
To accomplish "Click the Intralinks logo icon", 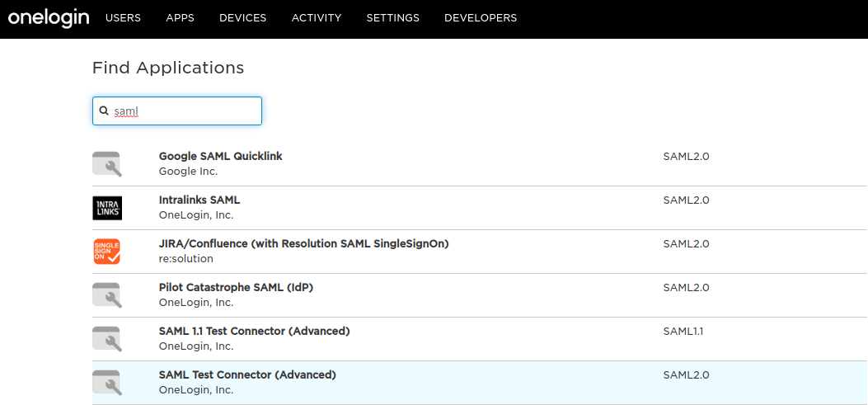I will 107,208.
